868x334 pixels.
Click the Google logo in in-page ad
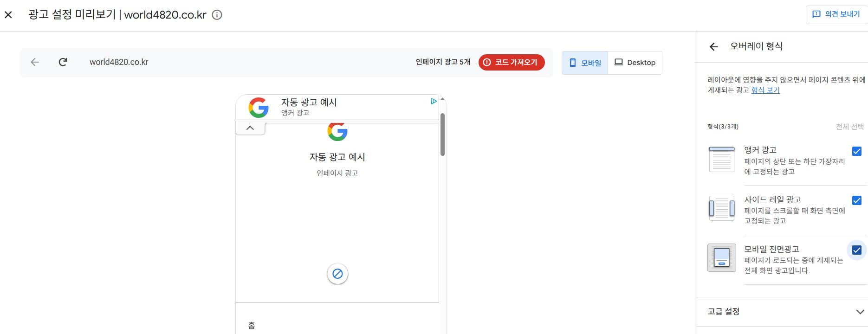pyautogui.click(x=337, y=131)
